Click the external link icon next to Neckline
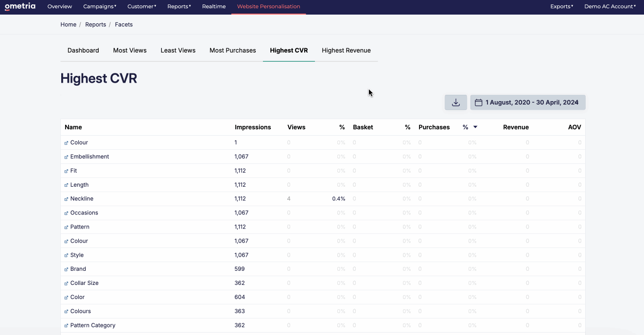Screen dimensions: 644x335 pos(67,199)
